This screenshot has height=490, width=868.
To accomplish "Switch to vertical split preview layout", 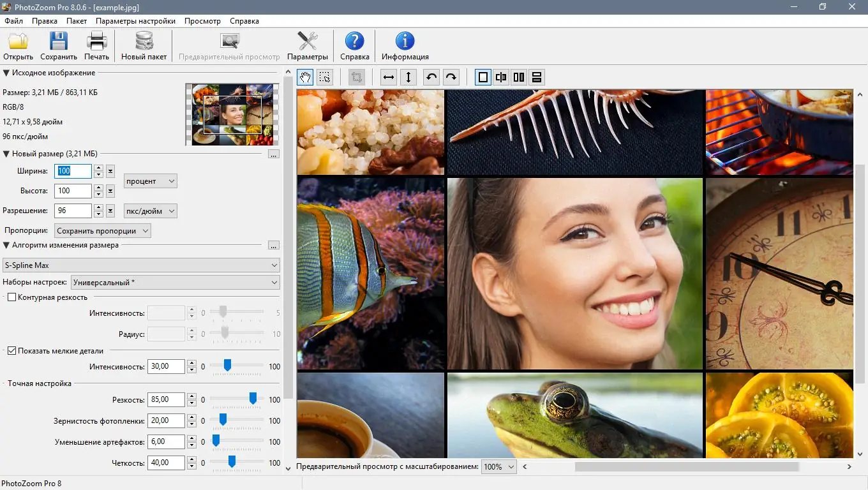I will pyautogui.click(x=519, y=78).
